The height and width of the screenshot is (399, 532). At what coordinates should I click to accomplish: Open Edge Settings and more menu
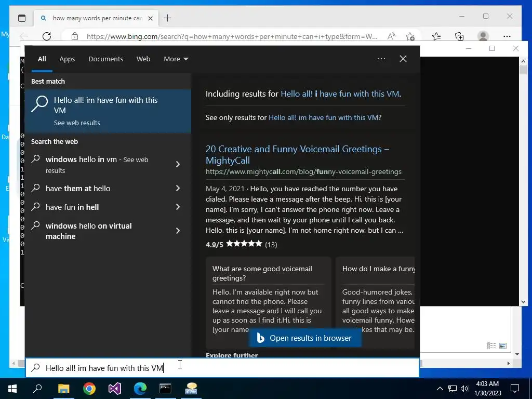click(507, 36)
